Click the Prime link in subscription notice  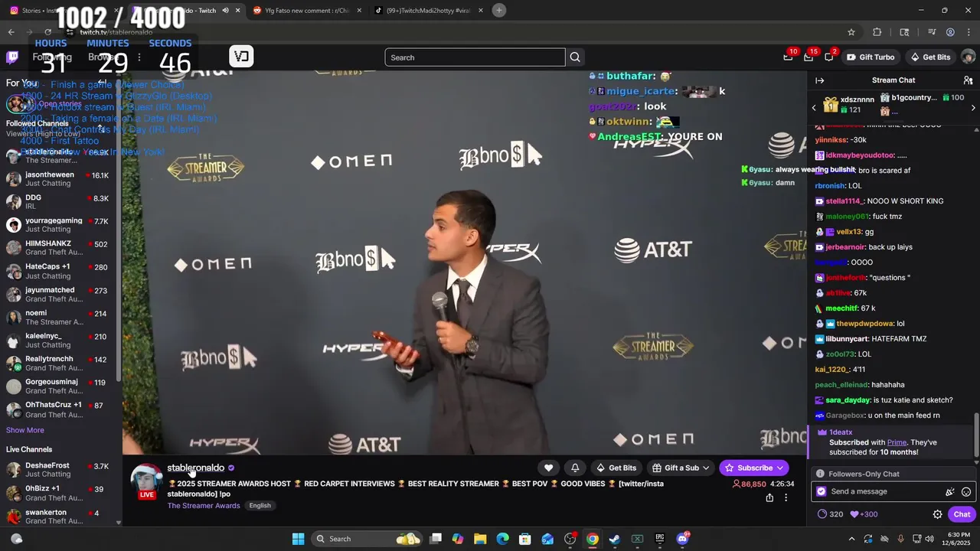(x=897, y=442)
